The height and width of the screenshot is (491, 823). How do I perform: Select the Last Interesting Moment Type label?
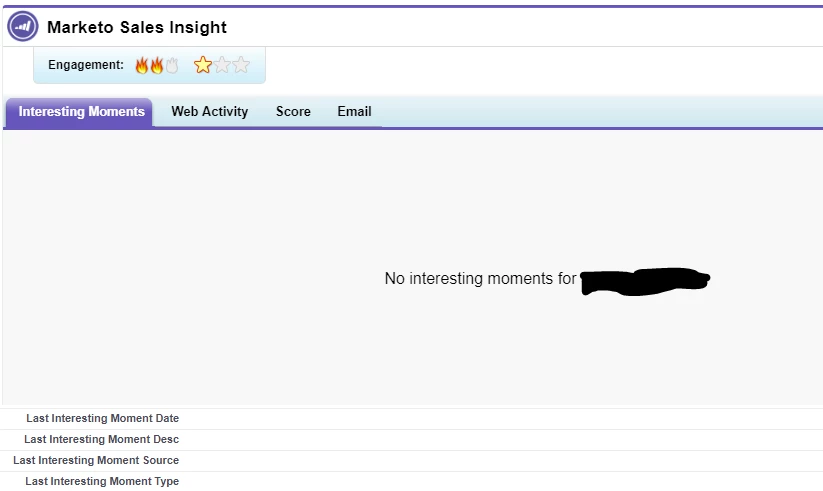[x=102, y=482]
